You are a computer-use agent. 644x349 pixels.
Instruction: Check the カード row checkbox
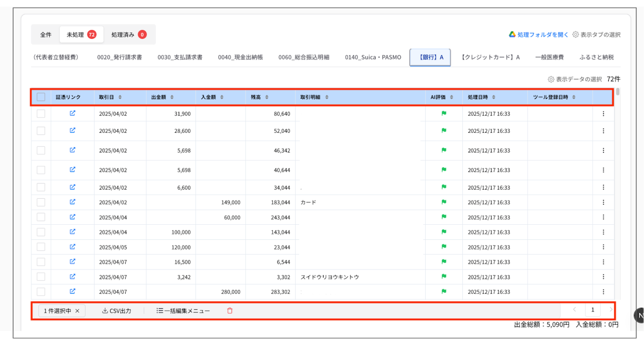(x=41, y=202)
